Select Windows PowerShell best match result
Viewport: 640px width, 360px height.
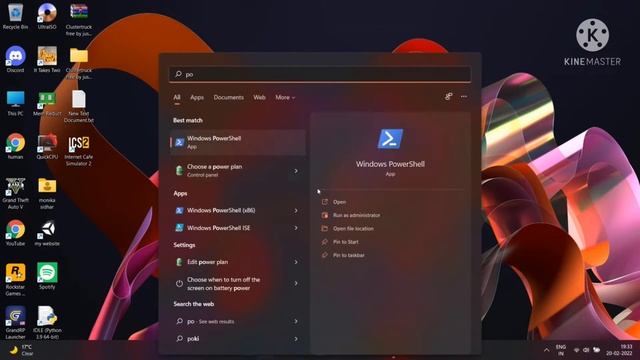tap(238, 142)
